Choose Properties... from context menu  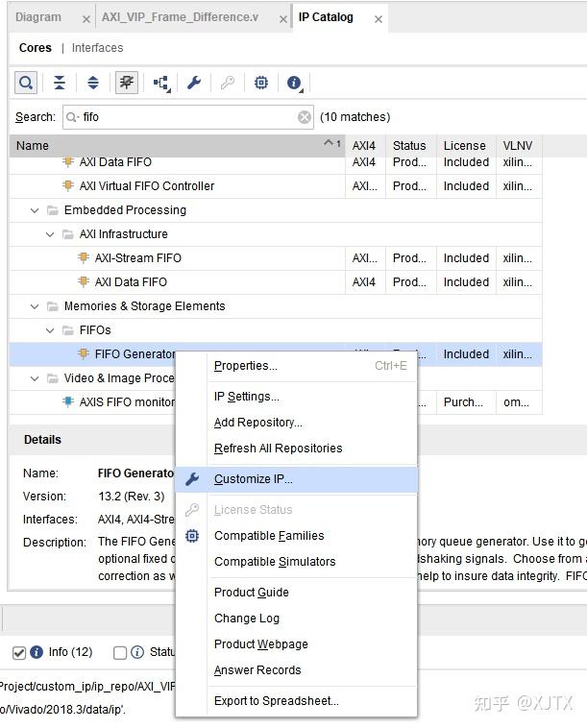(296, 366)
